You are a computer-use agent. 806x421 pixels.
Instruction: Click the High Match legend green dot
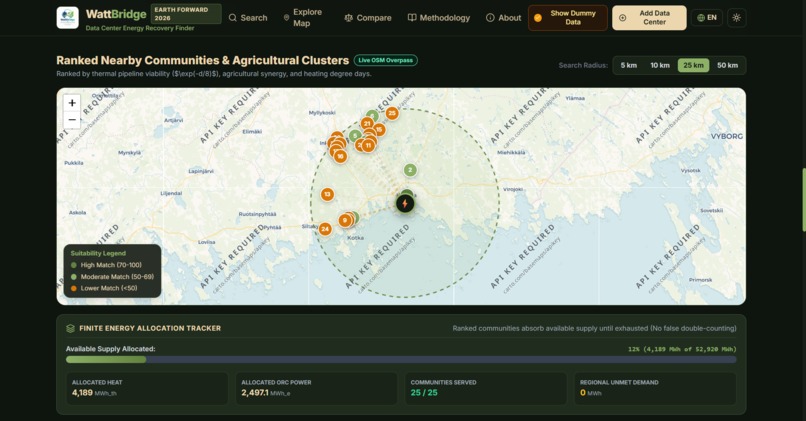point(74,265)
